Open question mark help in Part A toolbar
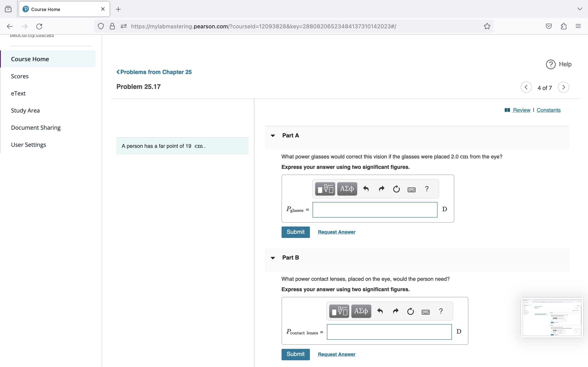The height and width of the screenshot is (367, 588). click(427, 189)
